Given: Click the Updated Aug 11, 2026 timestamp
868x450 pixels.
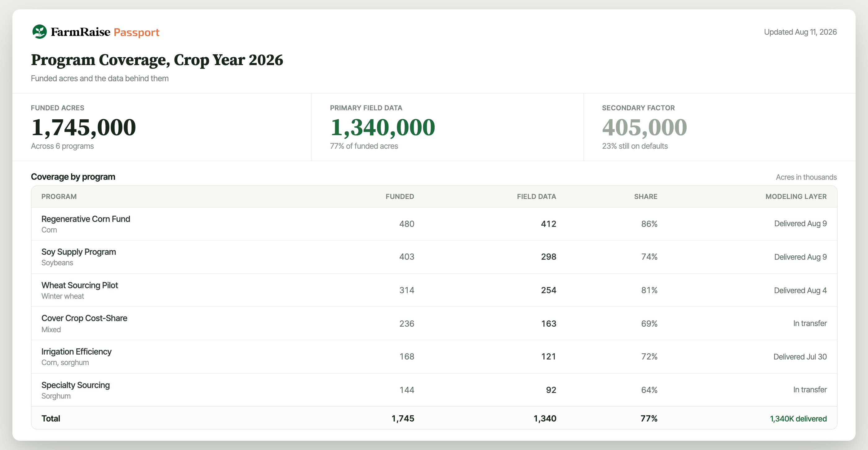Looking at the screenshot, I should click(x=800, y=32).
